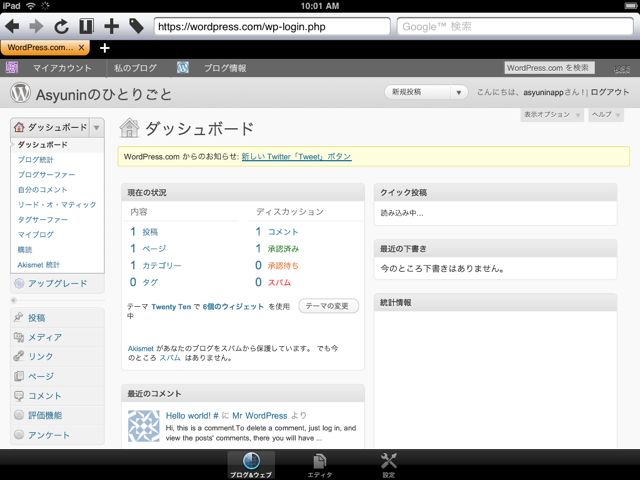The height and width of the screenshot is (480, 640).
Task: Tap the browser forward arrow
Action: pos(36,27)
